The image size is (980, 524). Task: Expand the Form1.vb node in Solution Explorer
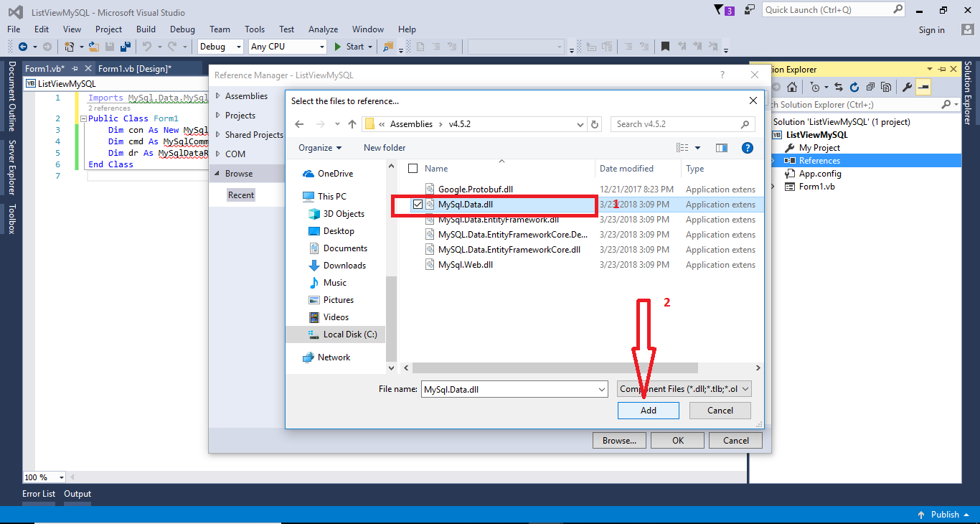coord(773,187)
